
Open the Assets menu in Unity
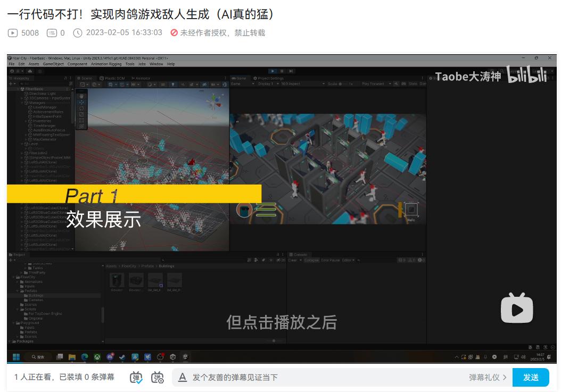(34, 64)
